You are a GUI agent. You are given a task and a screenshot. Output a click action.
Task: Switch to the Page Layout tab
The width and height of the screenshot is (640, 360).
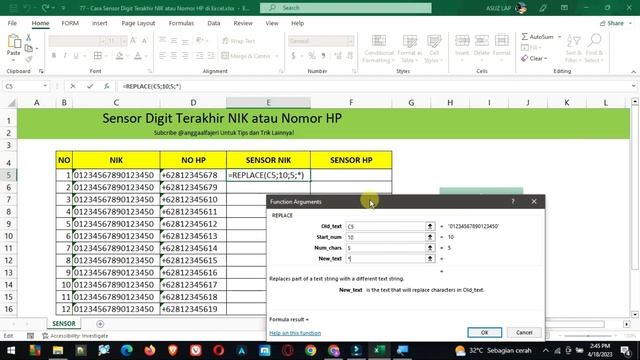pyautogui.click(x=138, y=23)
